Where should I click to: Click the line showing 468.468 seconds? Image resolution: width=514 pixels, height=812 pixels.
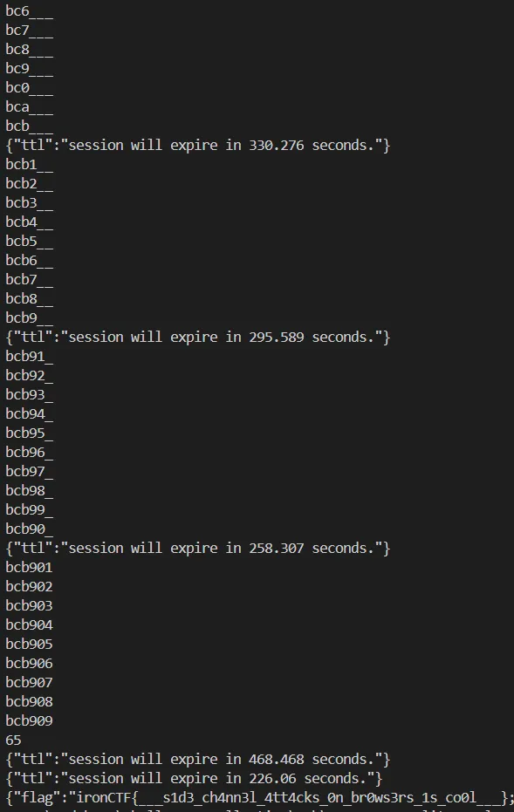(198, 759)
